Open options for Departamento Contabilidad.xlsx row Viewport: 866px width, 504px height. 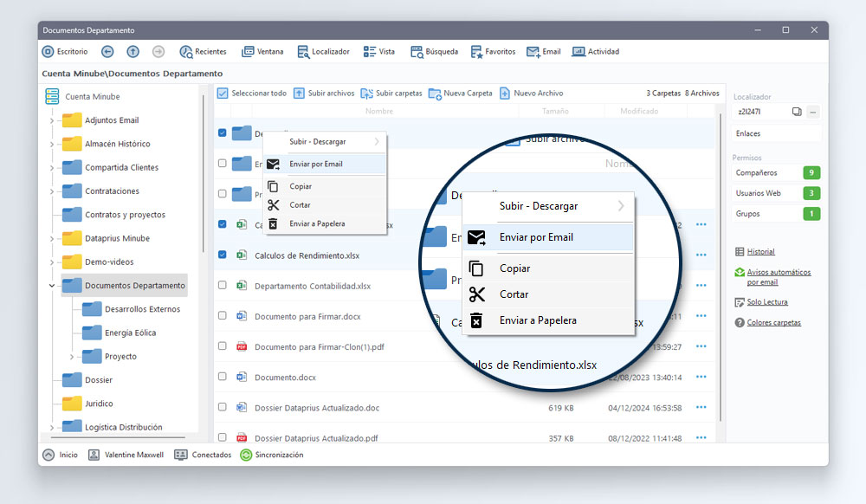[x=701, y=286]
